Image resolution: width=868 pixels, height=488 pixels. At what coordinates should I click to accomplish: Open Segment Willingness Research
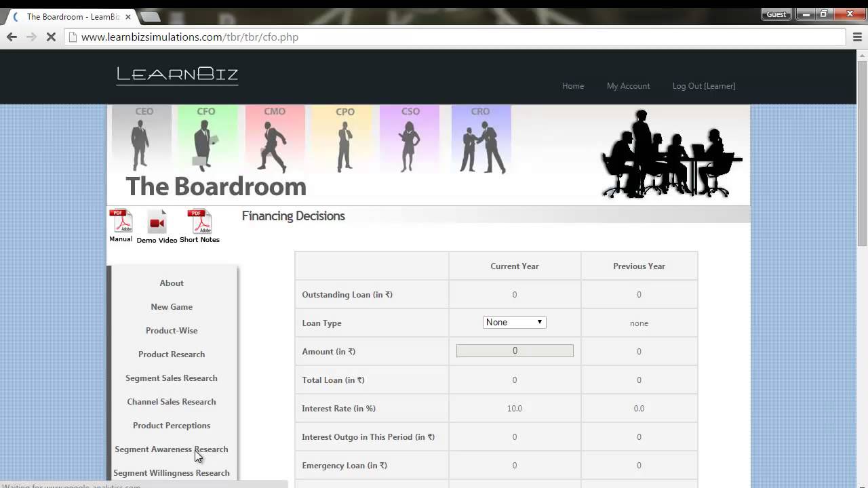coord(172,473)
